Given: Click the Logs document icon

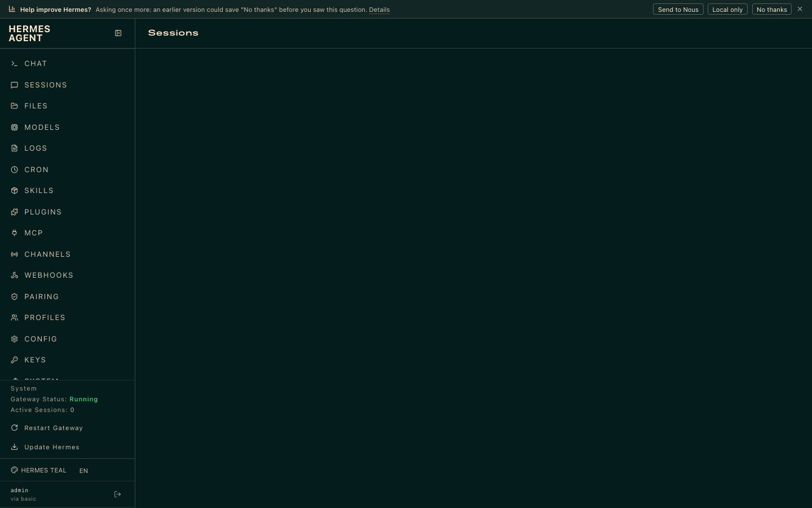Looking at the screenshot, I should [x=14, y=148].
